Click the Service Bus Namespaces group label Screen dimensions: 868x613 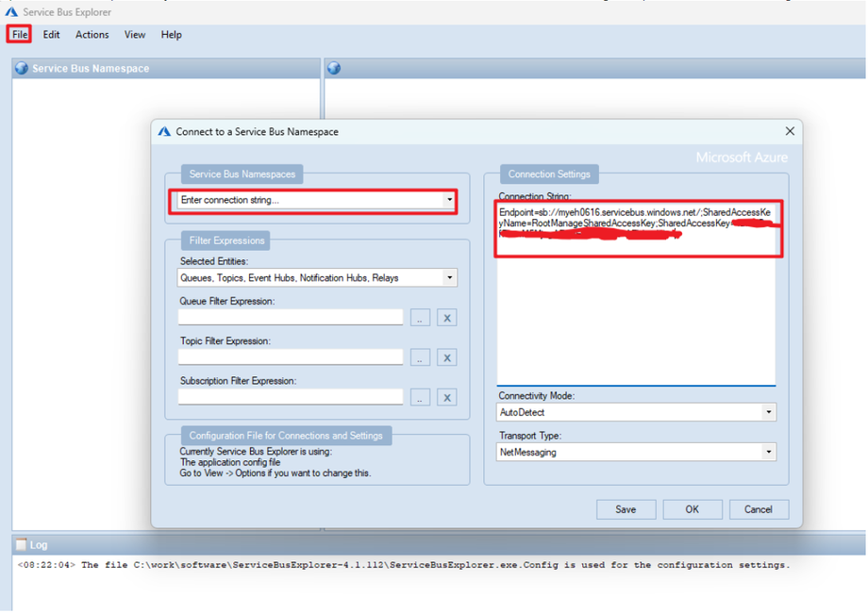[x=242, y=174]
